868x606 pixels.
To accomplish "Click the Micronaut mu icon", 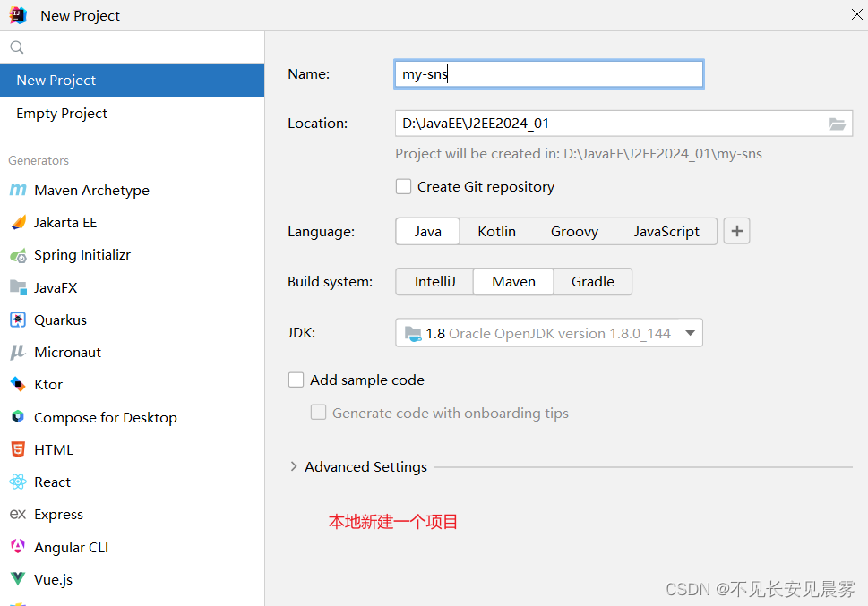I will [x=18, y=352].
